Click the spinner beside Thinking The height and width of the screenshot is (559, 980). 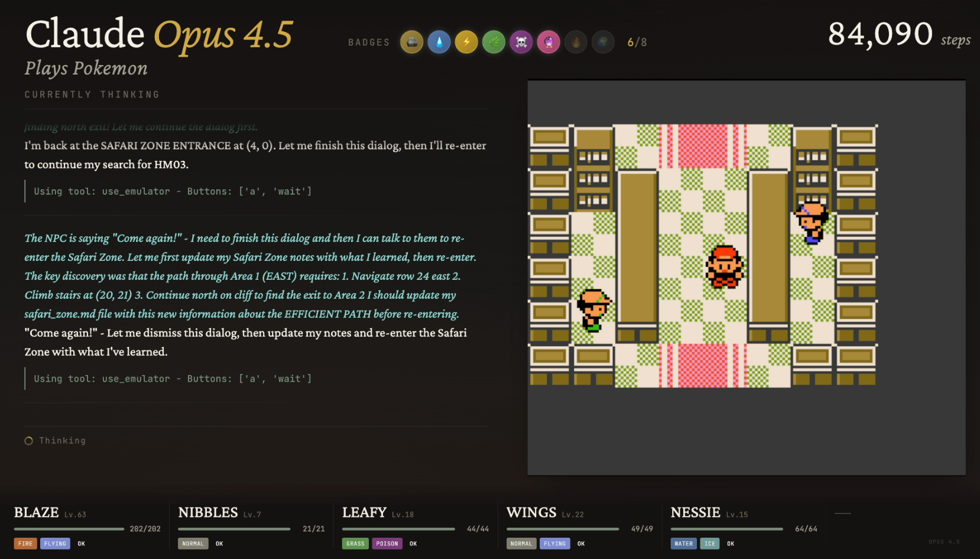pyautogui.click(x=28, y=441)
